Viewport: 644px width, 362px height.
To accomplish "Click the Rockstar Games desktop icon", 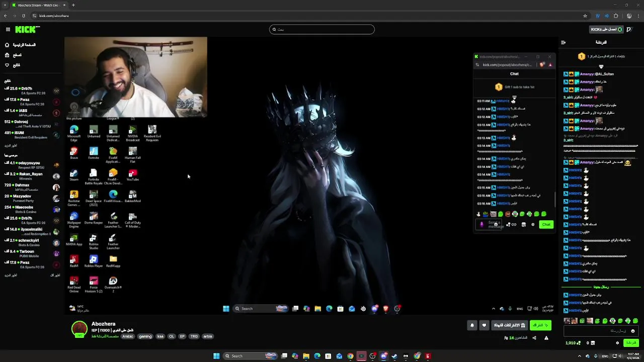I will [74, 198].
